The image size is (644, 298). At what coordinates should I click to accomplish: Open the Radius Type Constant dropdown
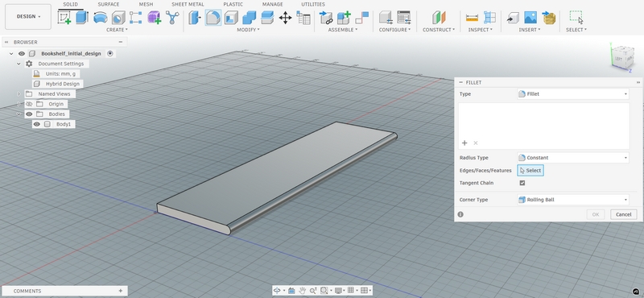point(572,158)
